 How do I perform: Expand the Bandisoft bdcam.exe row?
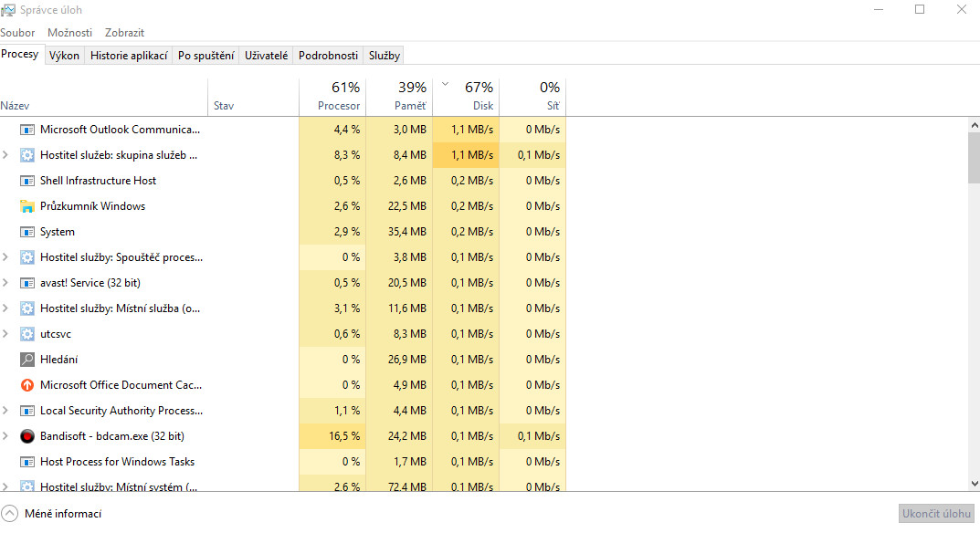5,436
